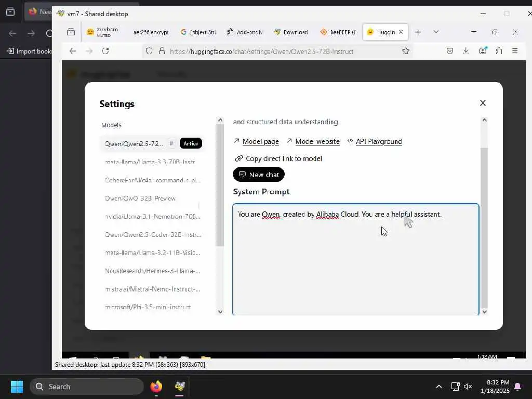Click the site padlock icon
Screen dimensions: 532x399
click(x=162, y=51)
